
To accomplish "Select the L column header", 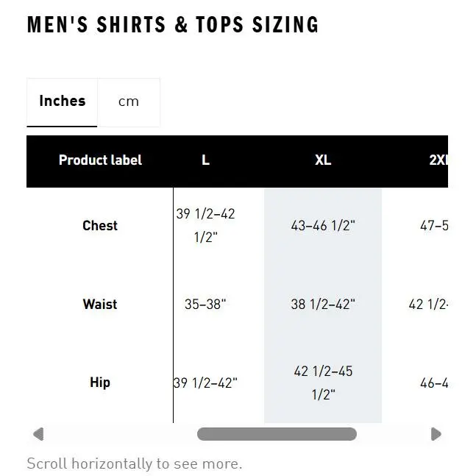I will (x=205, y=161).
